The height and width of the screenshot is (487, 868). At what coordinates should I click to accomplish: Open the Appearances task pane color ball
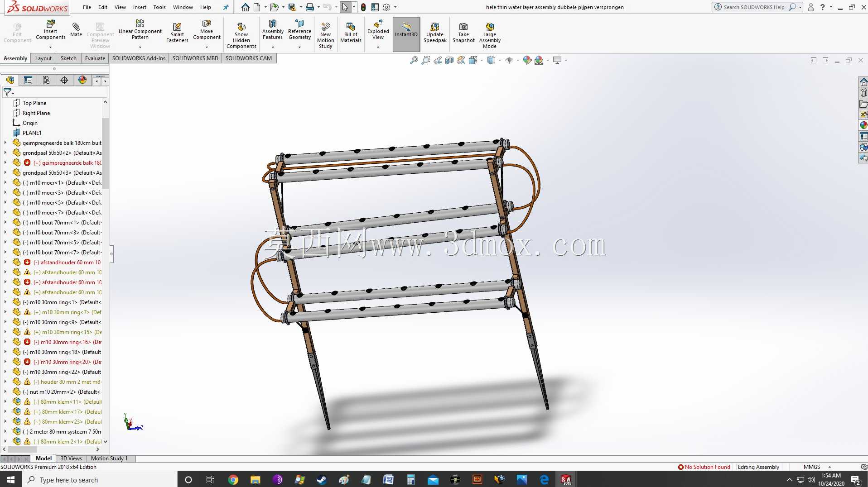click(x=863, y=125)
